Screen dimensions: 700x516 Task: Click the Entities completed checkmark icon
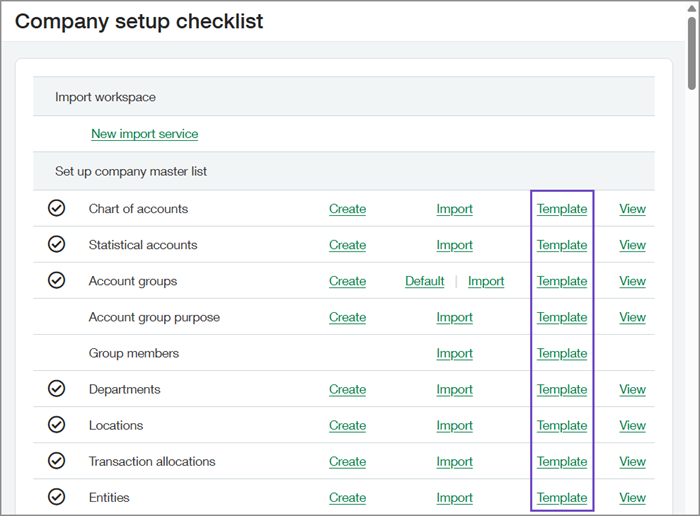click(x=57, y=497)
